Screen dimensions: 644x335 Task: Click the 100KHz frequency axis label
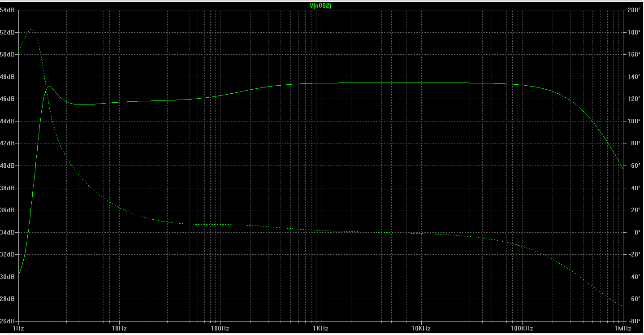click(522, 328)
